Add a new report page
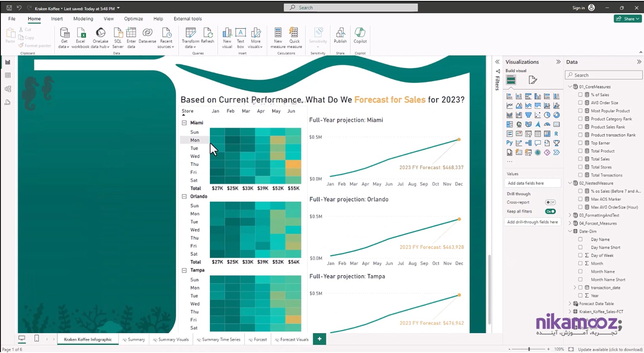644x353 pixels. coord(319,339)
